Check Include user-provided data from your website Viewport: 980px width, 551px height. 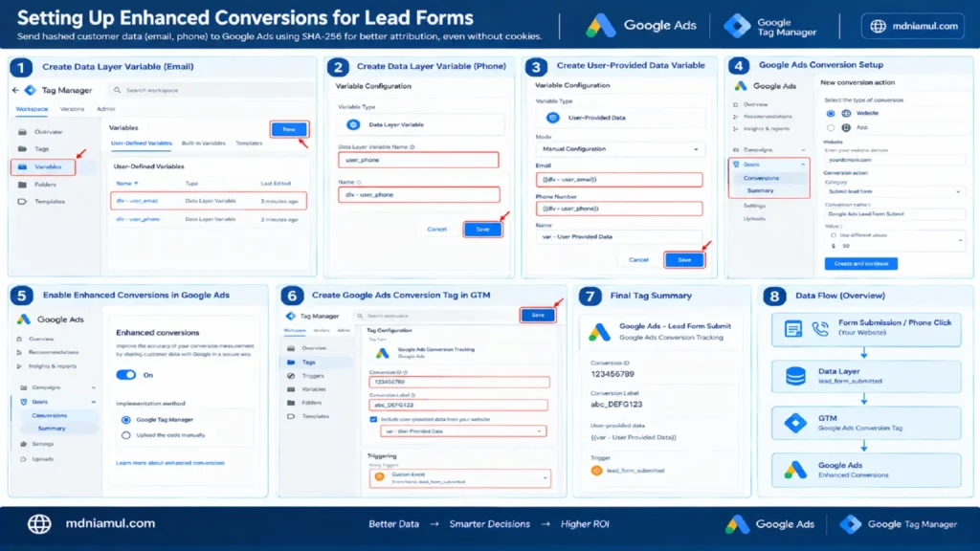tap(373, 419)
